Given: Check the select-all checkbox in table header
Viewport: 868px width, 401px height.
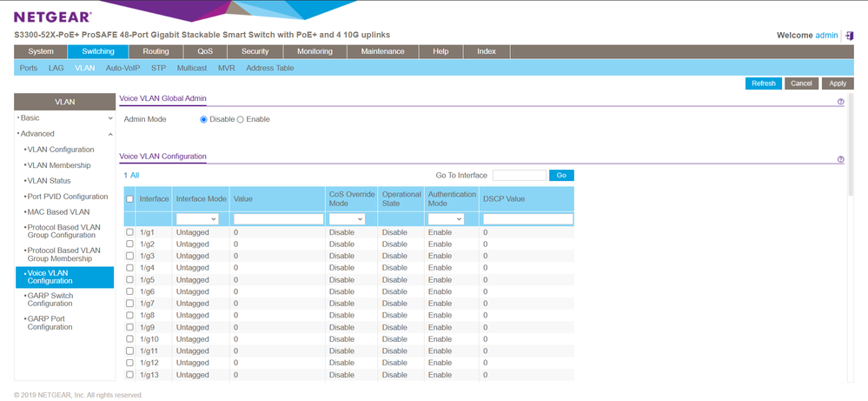Looking at the screenshot, I should [x=130, y=199].
